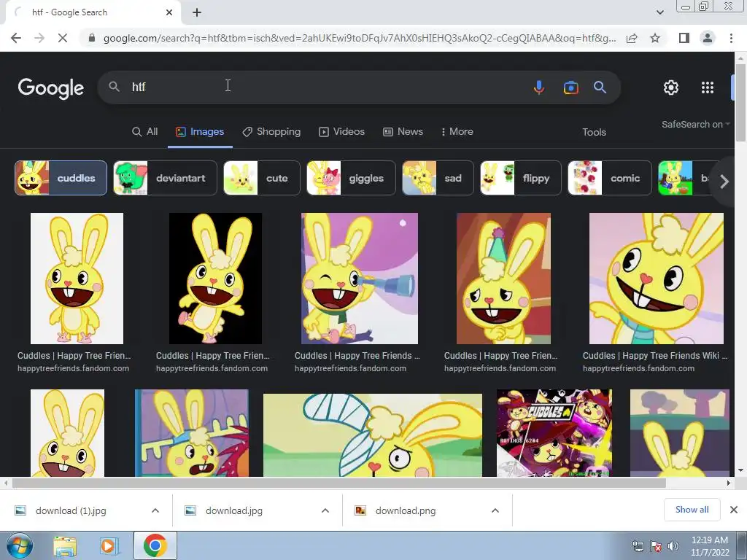The width and height of the screenshot is (747, 560).
Task: Start voice search with the microphone
Action: [539, 87]
